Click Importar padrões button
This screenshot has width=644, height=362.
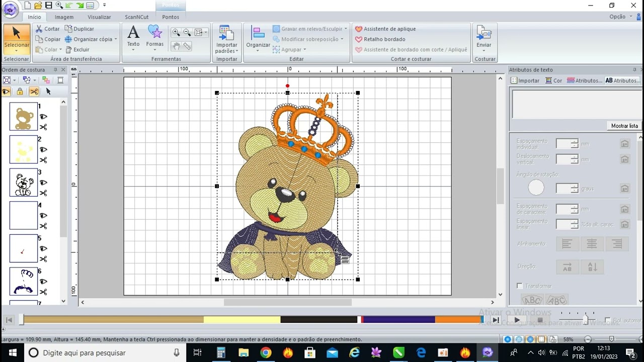pyautogui.click(x=226, y=39)
